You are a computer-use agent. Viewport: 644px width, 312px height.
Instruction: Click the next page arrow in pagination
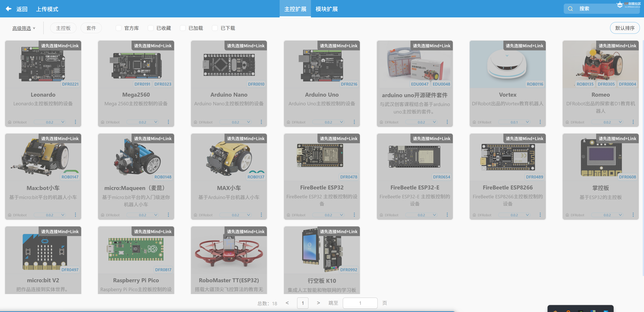[x=318, y=303]
